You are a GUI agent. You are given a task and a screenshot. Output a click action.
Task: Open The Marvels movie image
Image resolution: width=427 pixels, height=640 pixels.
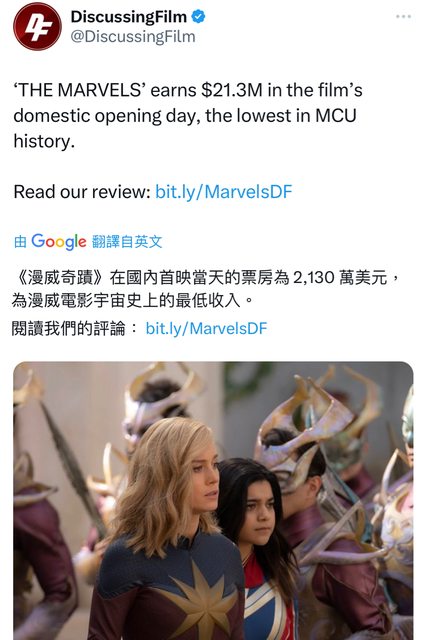click(213, 500)
